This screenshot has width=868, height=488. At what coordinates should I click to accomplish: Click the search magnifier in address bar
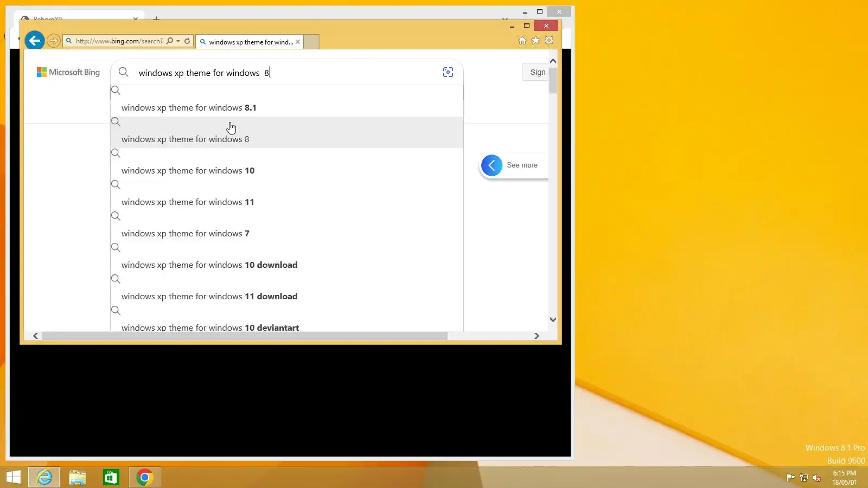[170, 41]
